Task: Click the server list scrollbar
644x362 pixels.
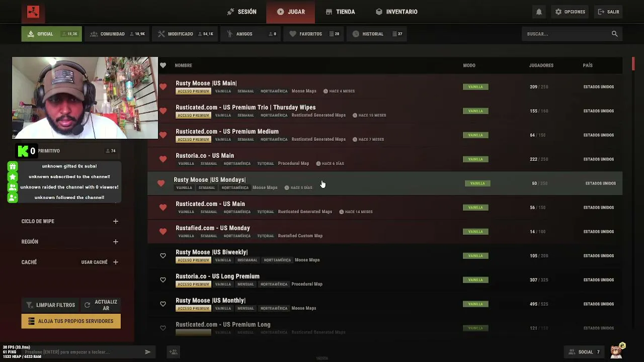Action: tap(633, 64)
